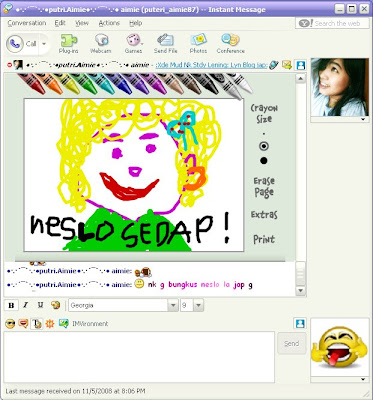Click Extras in doodle panel
Viewport: 373px width, 400px height.
point(264,214)
